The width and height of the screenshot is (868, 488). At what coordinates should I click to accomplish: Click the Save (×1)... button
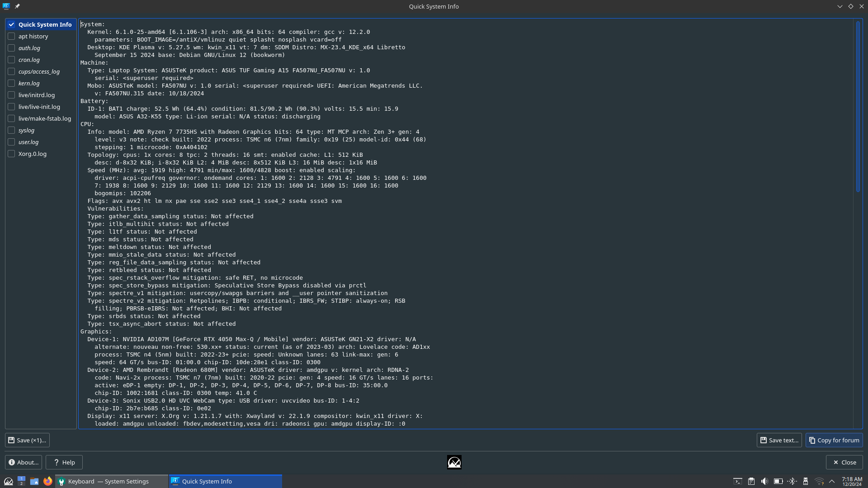tap(27, 440)
